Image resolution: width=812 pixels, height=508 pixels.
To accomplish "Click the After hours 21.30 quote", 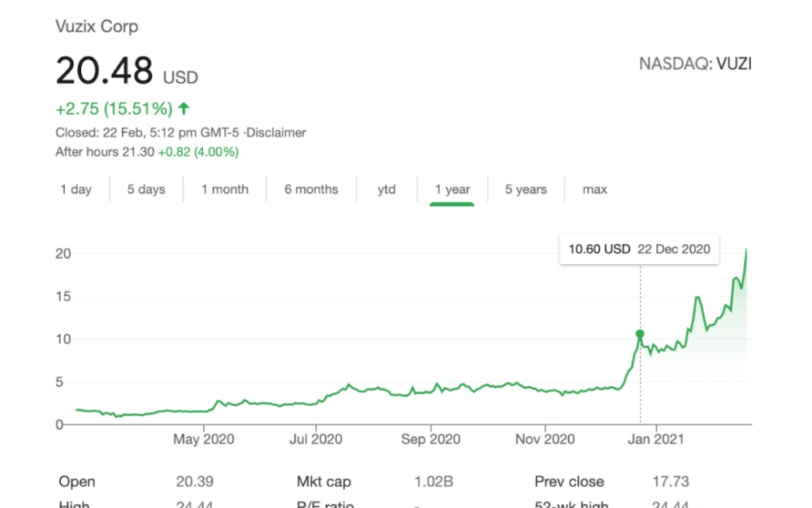I will [x=105, y=152].
